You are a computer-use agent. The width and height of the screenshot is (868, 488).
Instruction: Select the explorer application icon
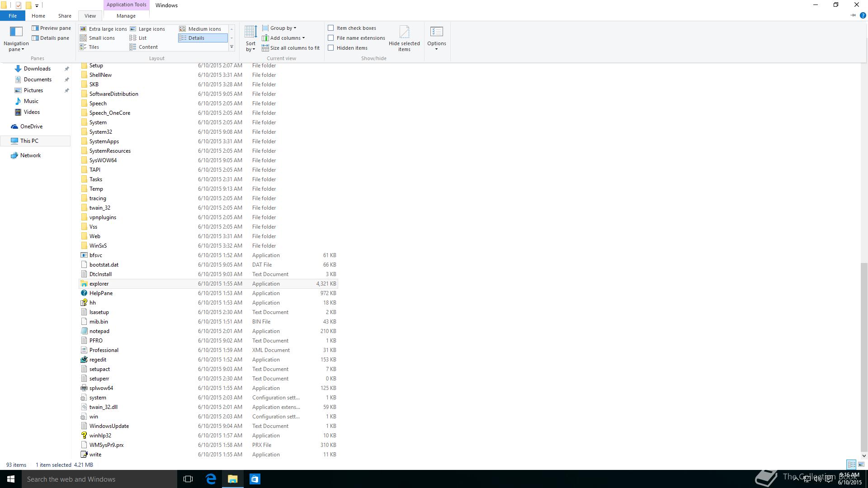[x=84, y=284]
